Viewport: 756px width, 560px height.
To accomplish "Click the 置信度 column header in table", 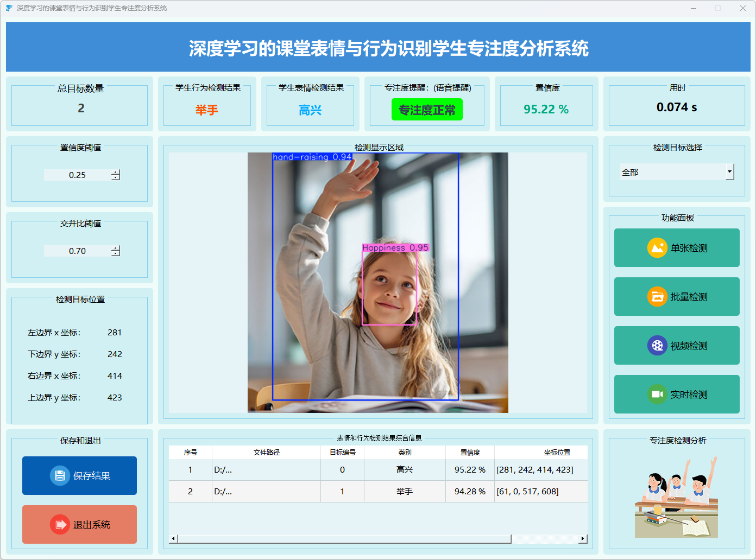I will point(470,453).
